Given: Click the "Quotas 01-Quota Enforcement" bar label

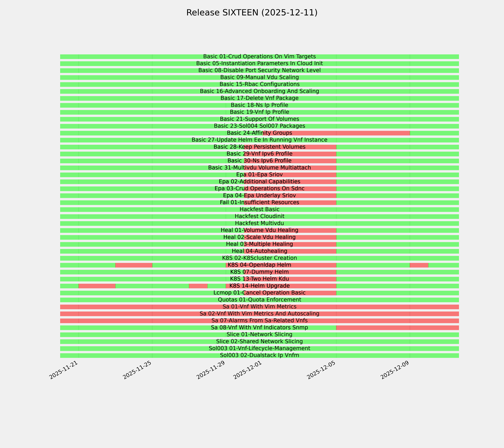Looking at the screenshot, I should [259, 300].
